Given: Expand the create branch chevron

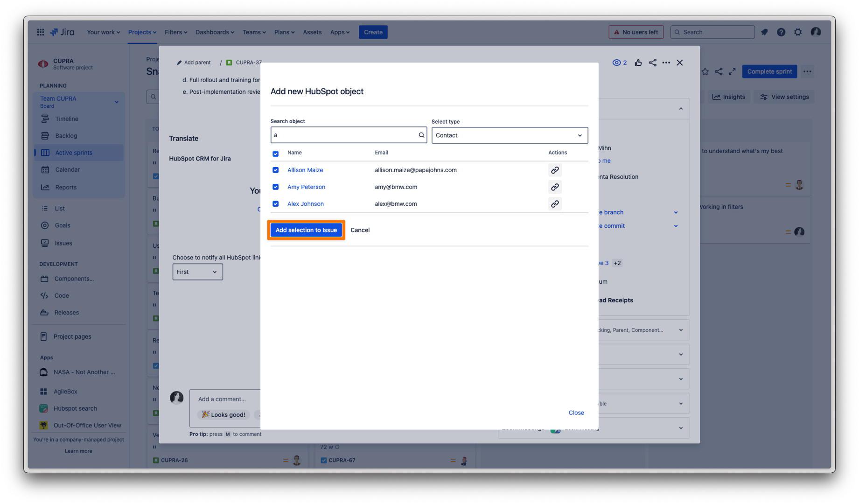Looking at the screenshot, I should pos(676,213).
